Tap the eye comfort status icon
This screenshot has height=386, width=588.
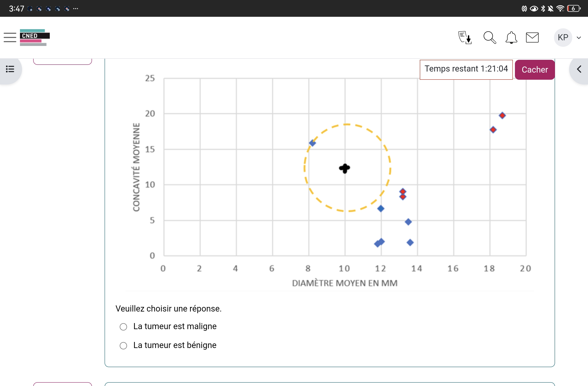tap(534, 9)
